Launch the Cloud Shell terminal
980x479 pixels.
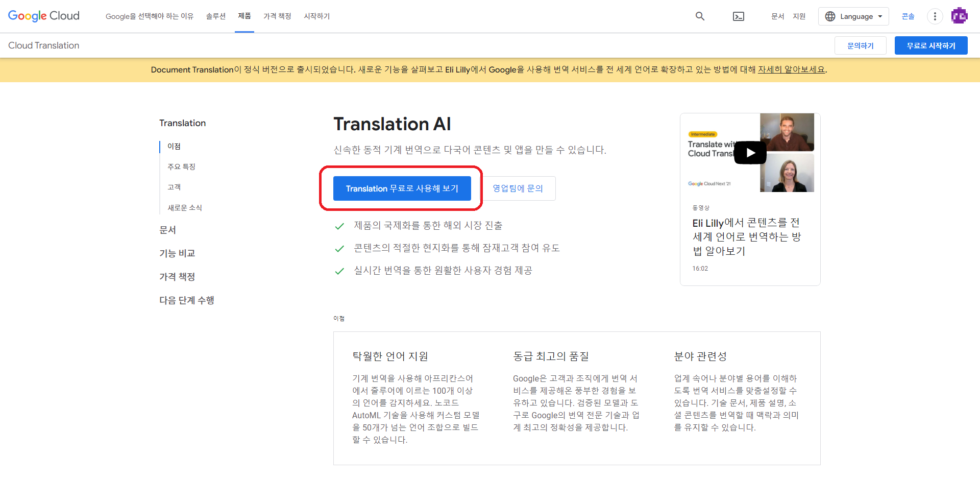coord(739,16)
